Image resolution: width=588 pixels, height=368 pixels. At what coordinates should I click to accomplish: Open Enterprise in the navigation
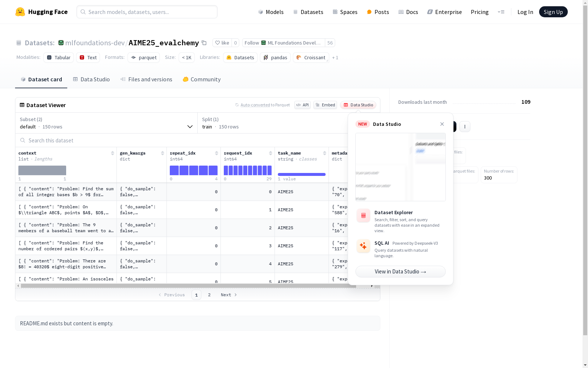[444, 12]
